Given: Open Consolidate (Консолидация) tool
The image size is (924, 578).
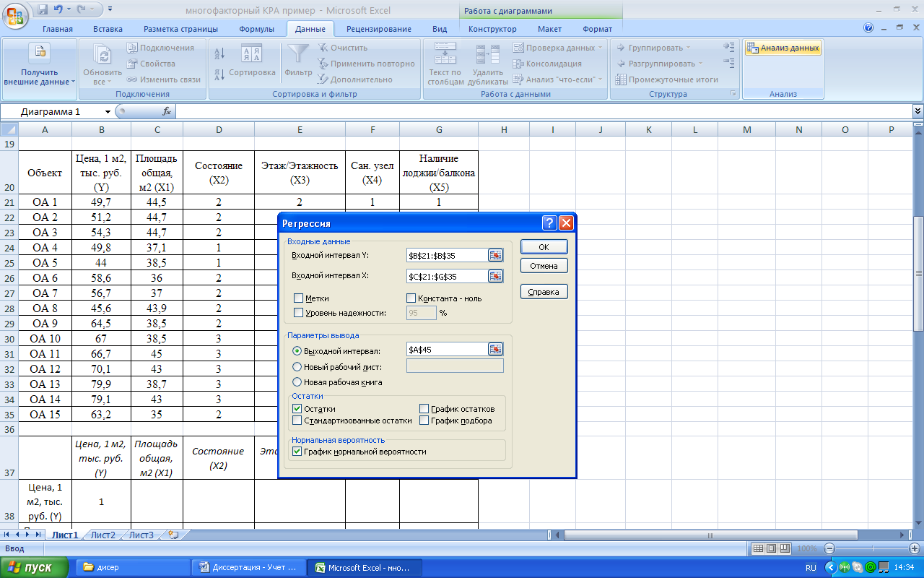Looking at the screenshot, I should [x=548, y=64].
